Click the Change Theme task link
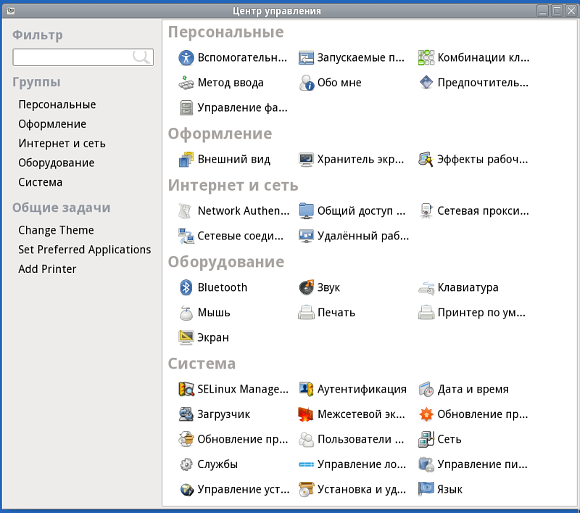The image size is (580, 513). click(x=56, y=230)
